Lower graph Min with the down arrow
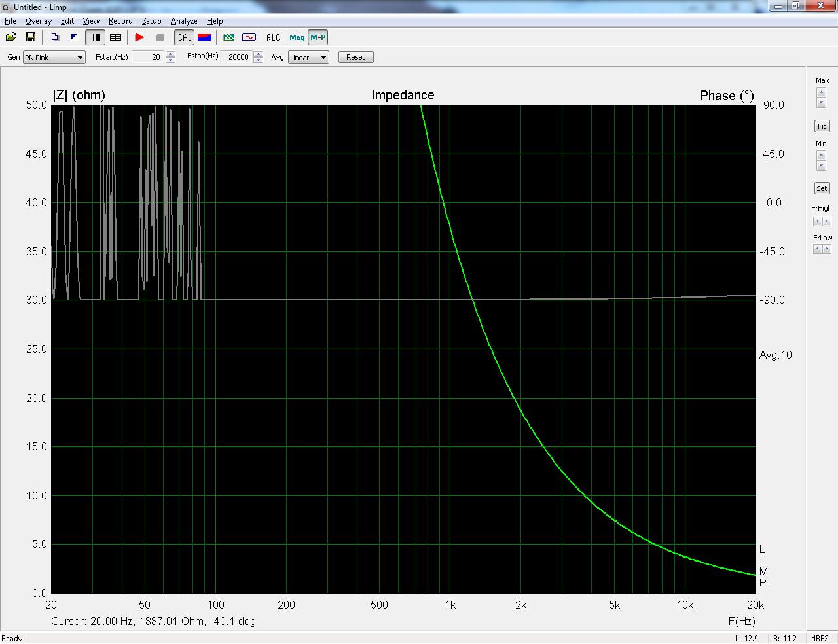Screen dimensions: 838x644 (821, 166)
